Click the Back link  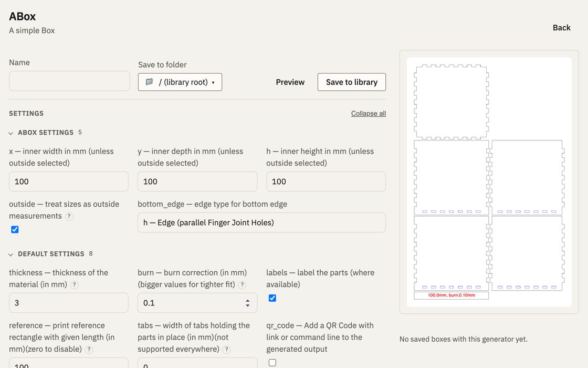click(x=561, y=28)
